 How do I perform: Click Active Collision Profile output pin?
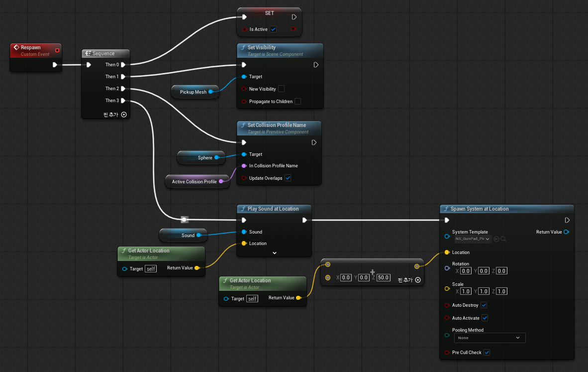coord(221,181)
